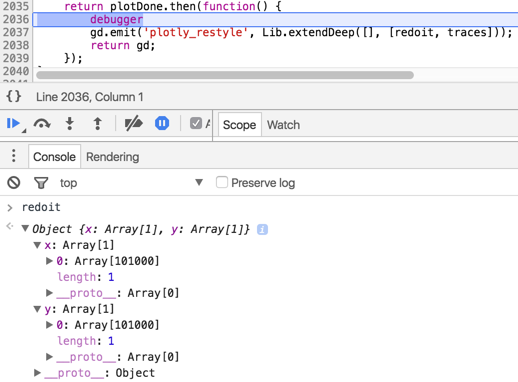Open the top execution context dropdown

click(132, 183)
